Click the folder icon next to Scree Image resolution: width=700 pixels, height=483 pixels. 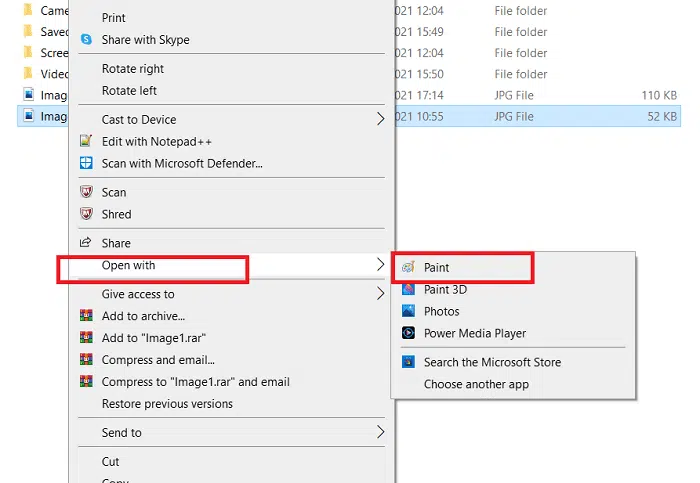tap(28, 52)
